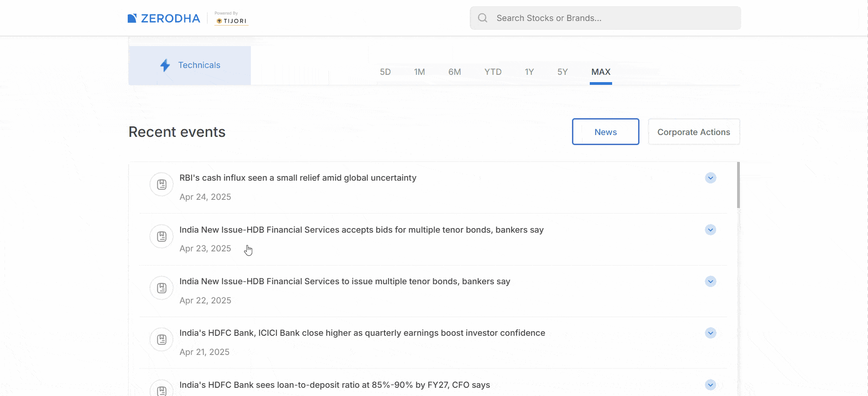Expand the loan-to-deposit ratio news item
868x396 pixels.
(711, 385)
